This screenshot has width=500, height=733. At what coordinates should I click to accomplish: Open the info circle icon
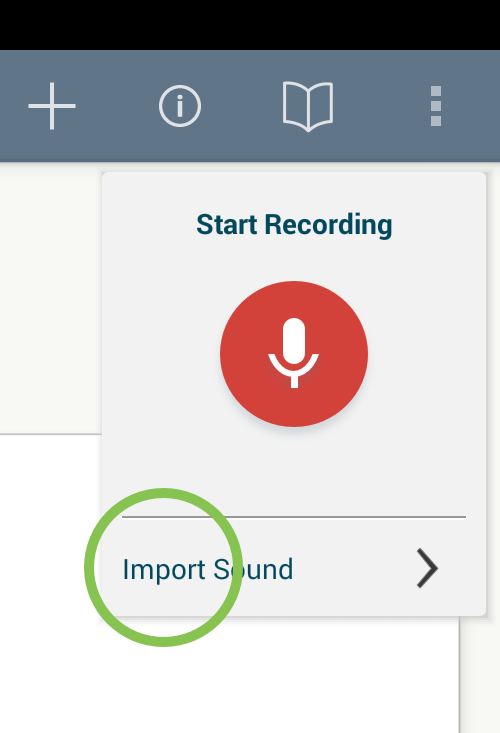point(180,106)
